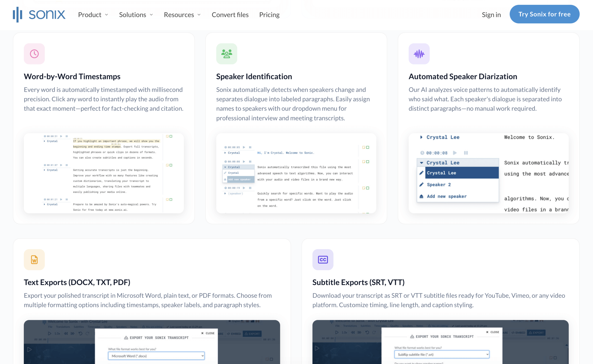
Task: Click the pause icon beside the large 00:00:08 timestamp
Action: point(466,153)
